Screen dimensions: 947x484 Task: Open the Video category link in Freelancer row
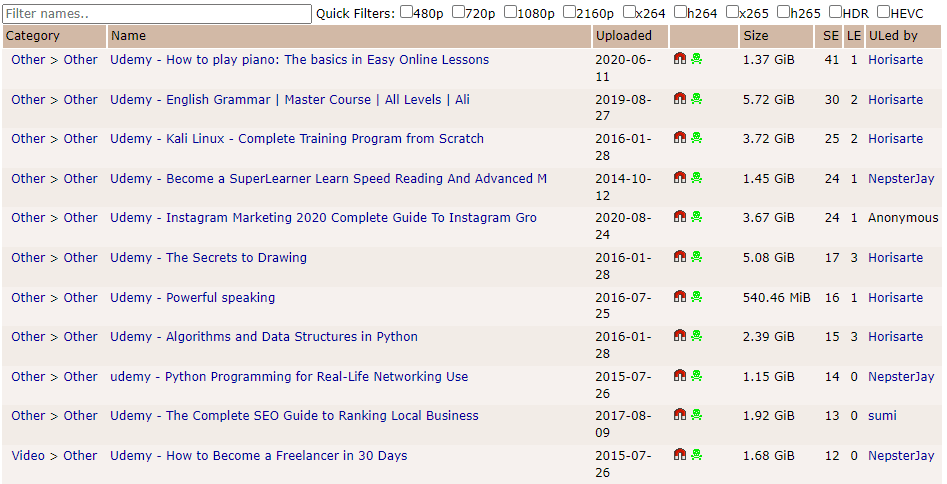(x=28, y=456)
